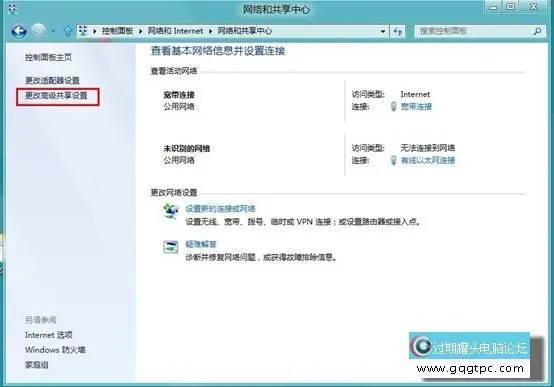Click the set up new connection icon

coord(171,211)
